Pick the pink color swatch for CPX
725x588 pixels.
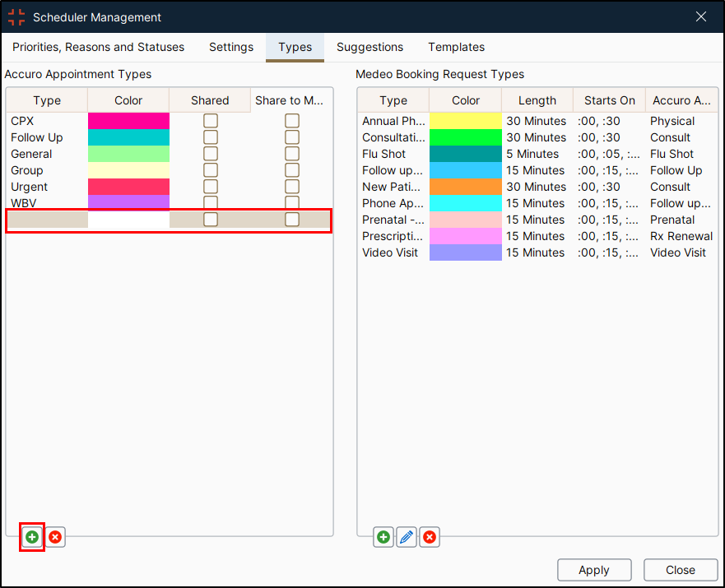click(128, 121)
